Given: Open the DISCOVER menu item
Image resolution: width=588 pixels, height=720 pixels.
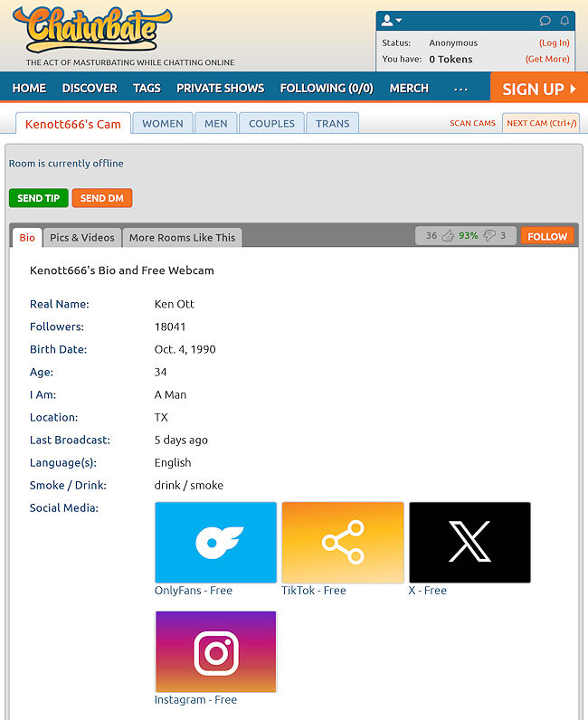Looking at the screenshot, I should point(90,88).
